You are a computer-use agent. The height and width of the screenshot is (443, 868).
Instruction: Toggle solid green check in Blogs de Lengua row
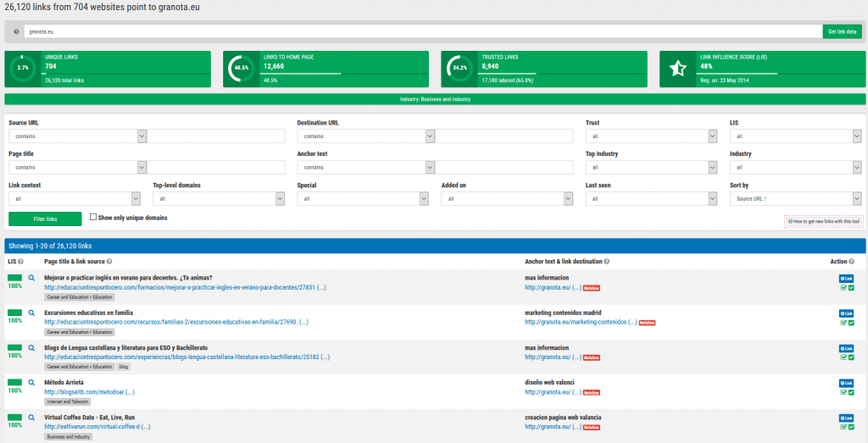pyautogui.click(x=851, y=357)
